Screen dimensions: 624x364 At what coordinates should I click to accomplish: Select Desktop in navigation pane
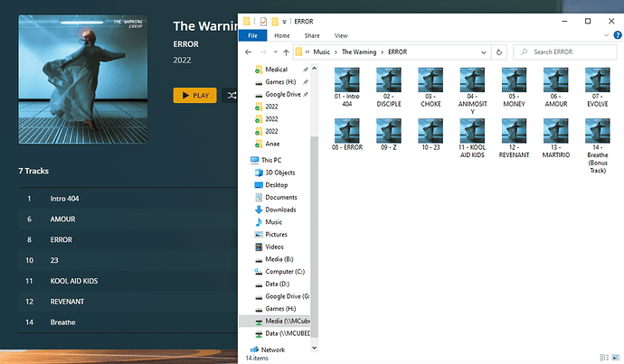point(276,185)
